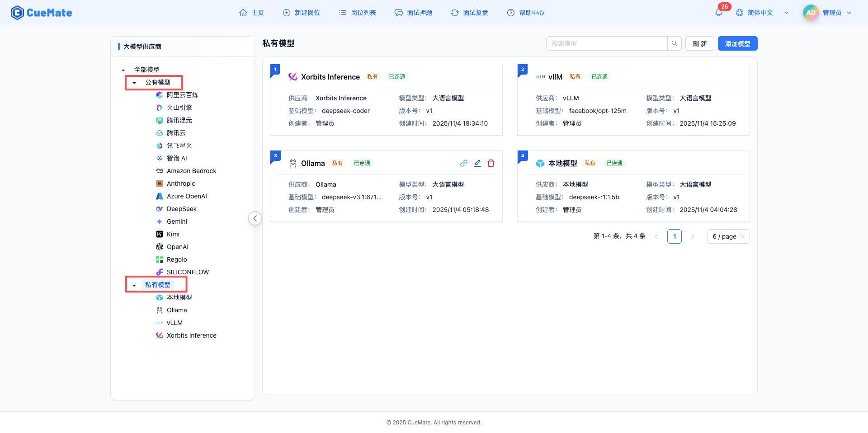Screen dimensions: 868x433
Task: Click the Anthropic provider icon
Action: click(159, 184)
